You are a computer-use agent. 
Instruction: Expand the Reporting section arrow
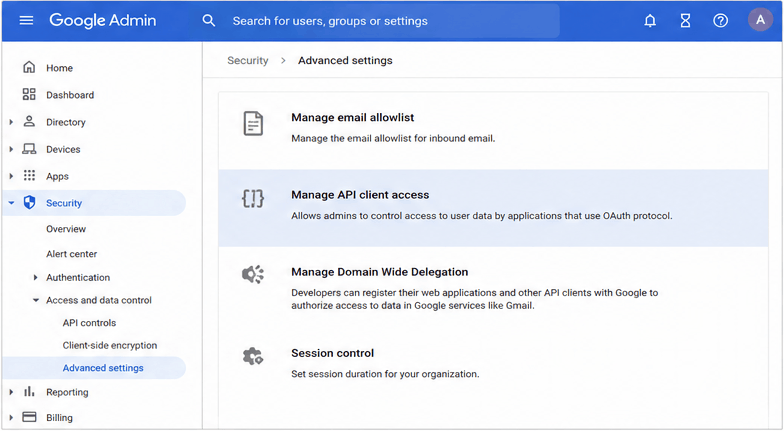coord(11,392)
